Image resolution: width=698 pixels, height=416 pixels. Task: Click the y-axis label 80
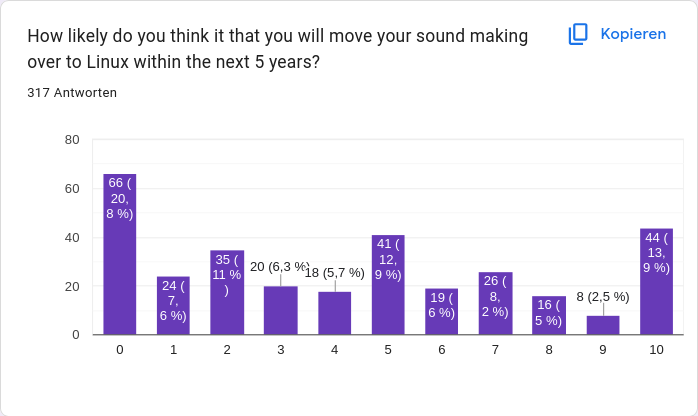pos(72,139)
